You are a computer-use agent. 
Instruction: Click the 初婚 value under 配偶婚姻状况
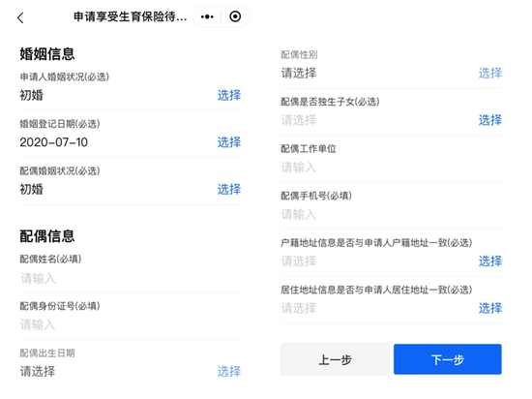(x=32, y=189)
